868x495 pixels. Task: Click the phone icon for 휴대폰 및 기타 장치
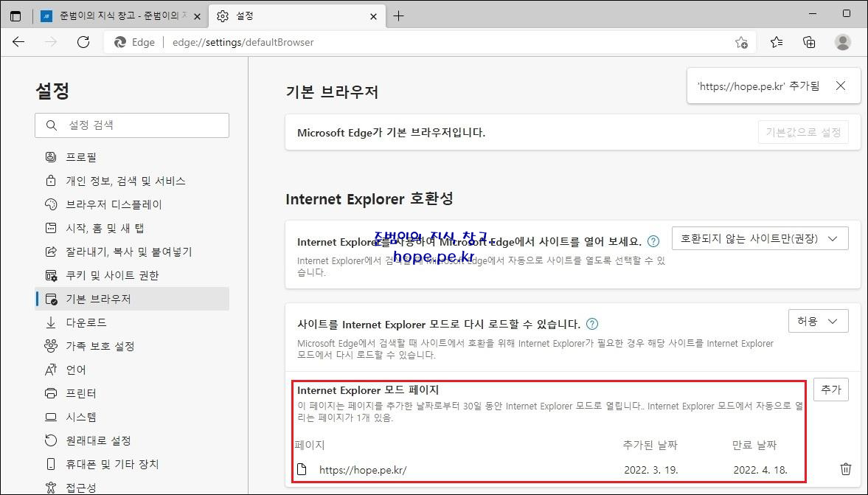[50, 464]
